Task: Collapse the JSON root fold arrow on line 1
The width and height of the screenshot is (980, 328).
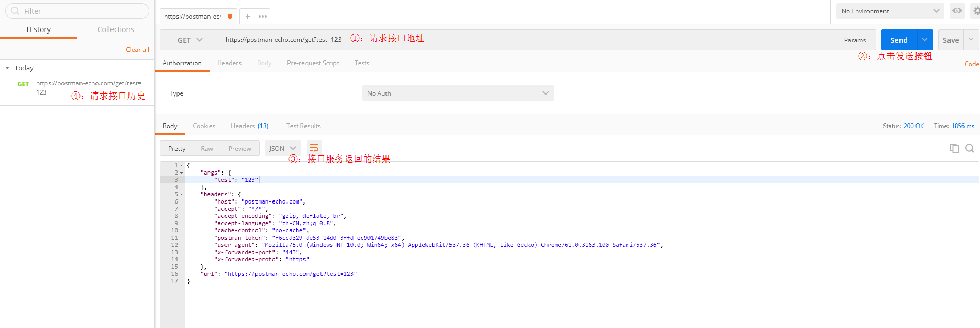Action: pyautogui.click(x=181, y=166)
